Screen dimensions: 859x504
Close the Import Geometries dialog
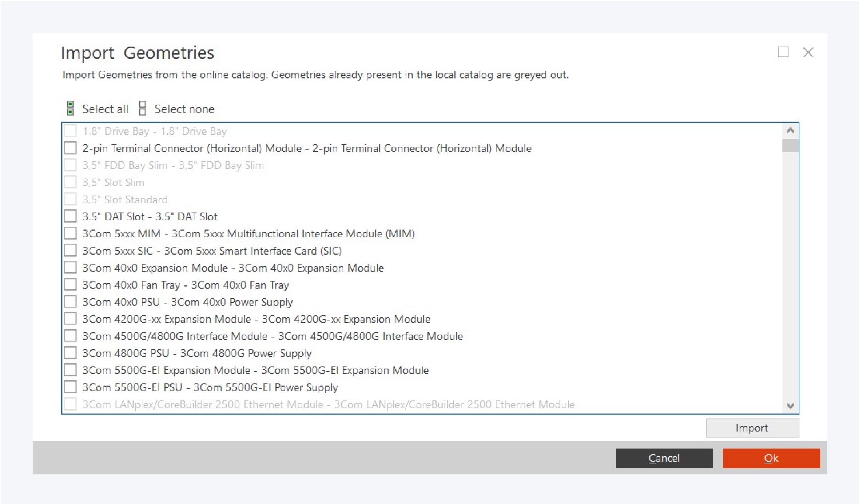[x=808, y=52]
